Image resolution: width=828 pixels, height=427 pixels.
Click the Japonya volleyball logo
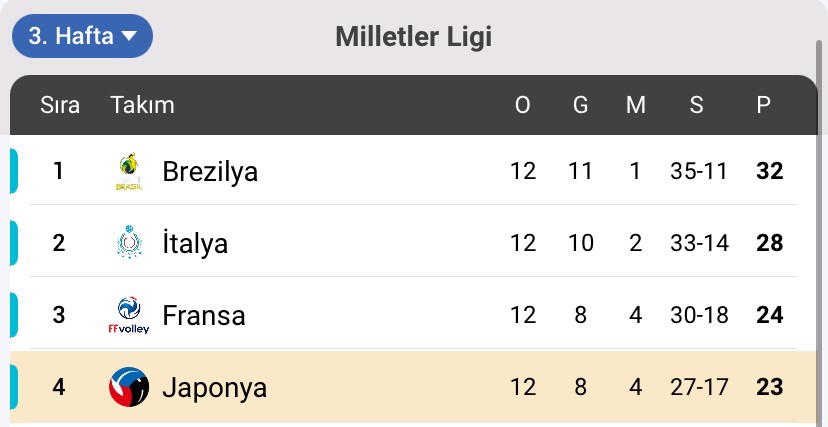pos(129,387)
